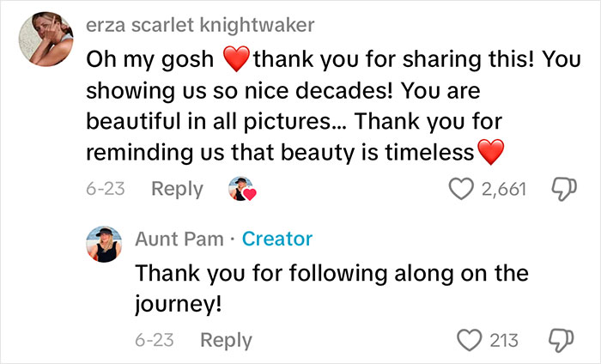This screenshot has width=601, height=364.
Task: Click the "Thank you for following along" reply text
Action: pos(331,287)
